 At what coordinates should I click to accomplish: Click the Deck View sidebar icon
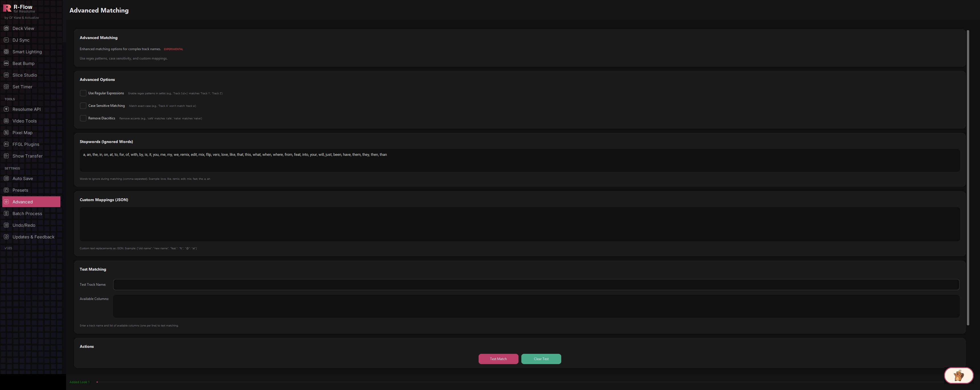tap(6, 28)
